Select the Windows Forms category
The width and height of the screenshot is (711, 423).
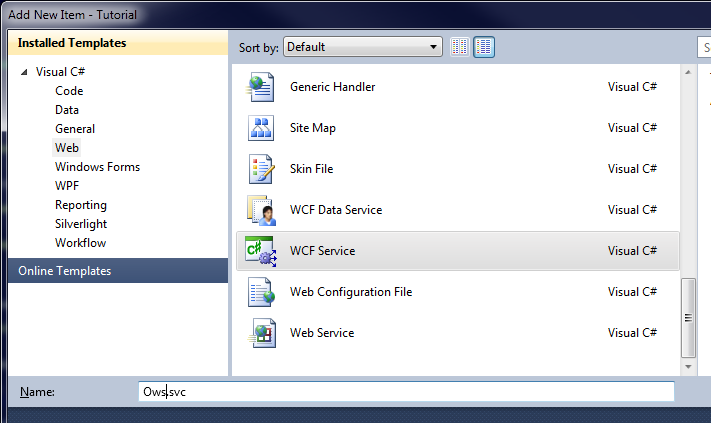(x=97, y=167)
